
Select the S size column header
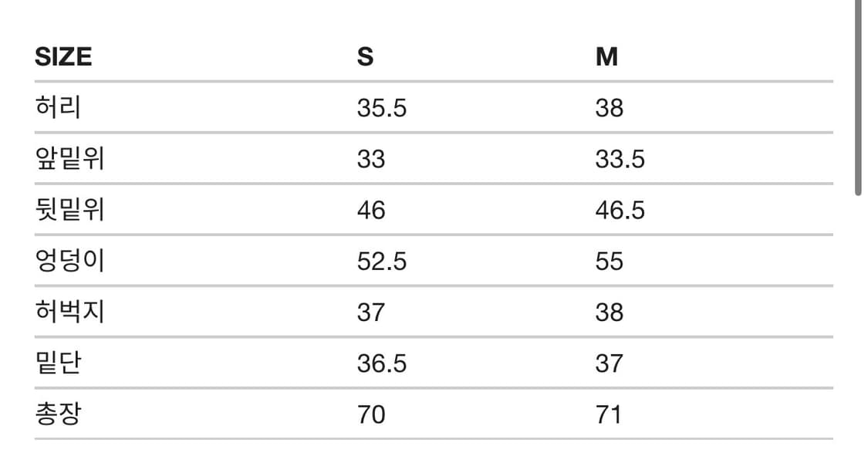coord(365,56)
